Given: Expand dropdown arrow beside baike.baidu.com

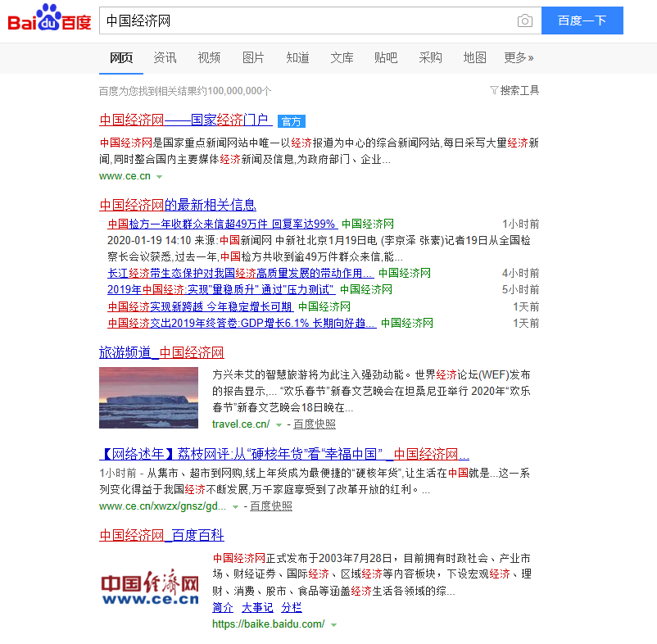Looking at the screenshot, I should coord(333,624).
